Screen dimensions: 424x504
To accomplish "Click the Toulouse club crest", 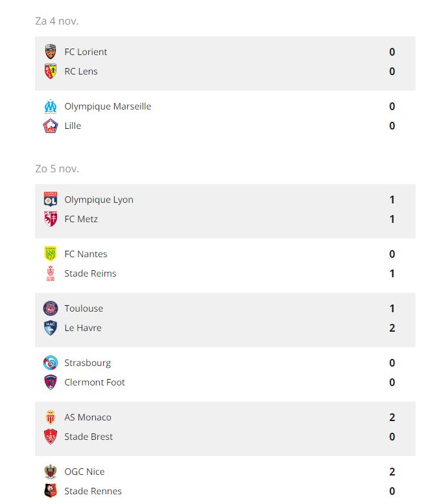I will point(51,308).
